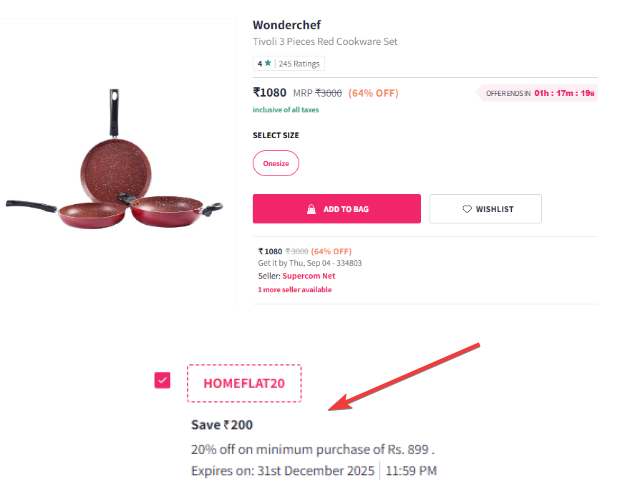The image size is (639, 496).
Task: Click the 20% off minimum purchase description
Action: click(x=312, y=448)
